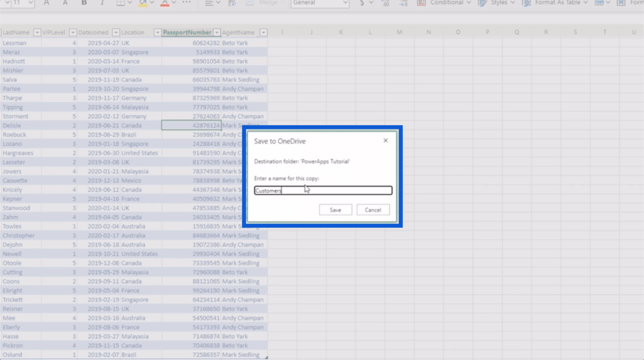
Task: Click the currency format dollar icon
Action: click(362, 3)
